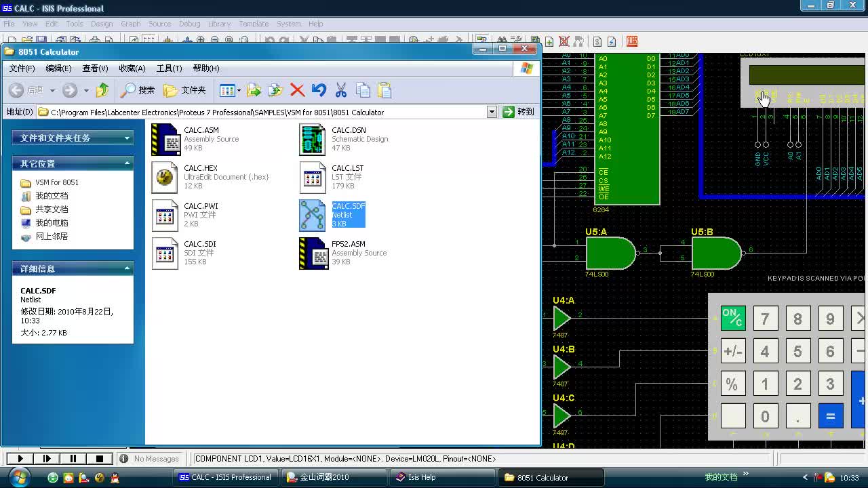Open the 编辑(E) menu in Explorer
The width and height of the screenshot is (868, 488).
[x=58, y=68]
